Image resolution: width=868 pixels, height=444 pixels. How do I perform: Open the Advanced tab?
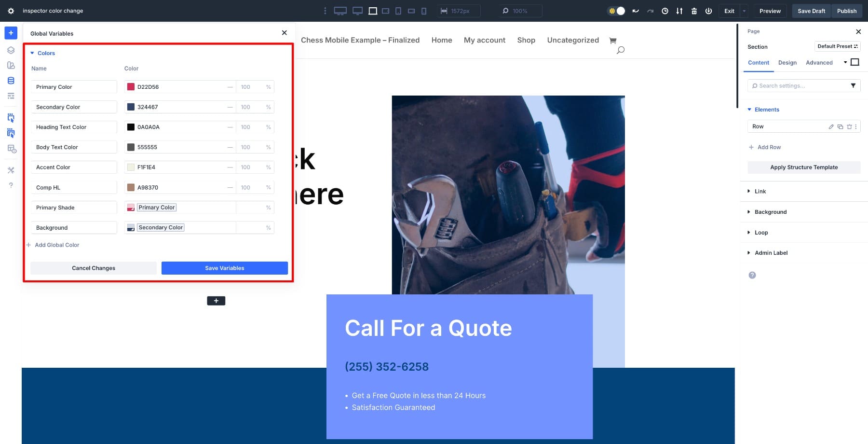coord(819,63)
